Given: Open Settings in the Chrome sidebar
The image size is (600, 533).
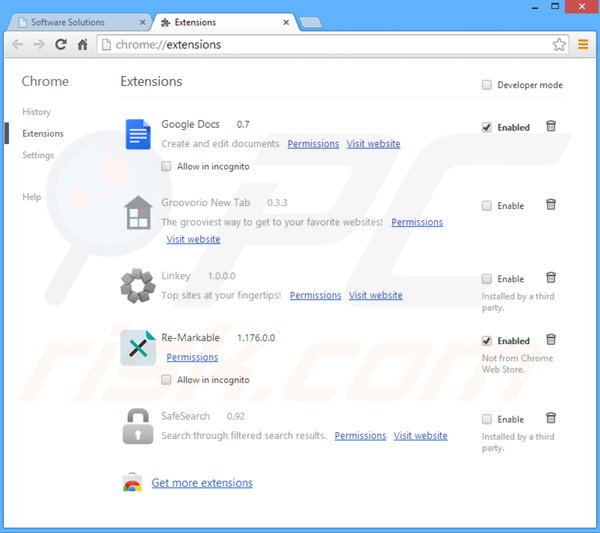Looking at the screenshot, I should point(38,155).
